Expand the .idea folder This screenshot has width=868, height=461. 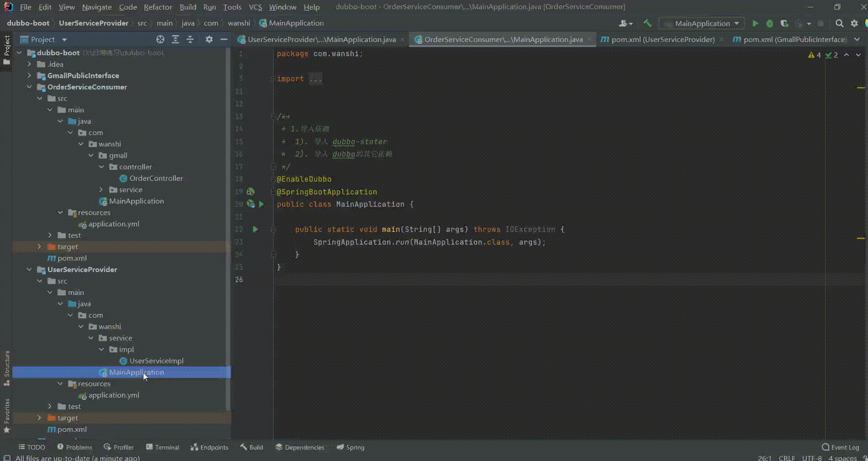point(29,64)
